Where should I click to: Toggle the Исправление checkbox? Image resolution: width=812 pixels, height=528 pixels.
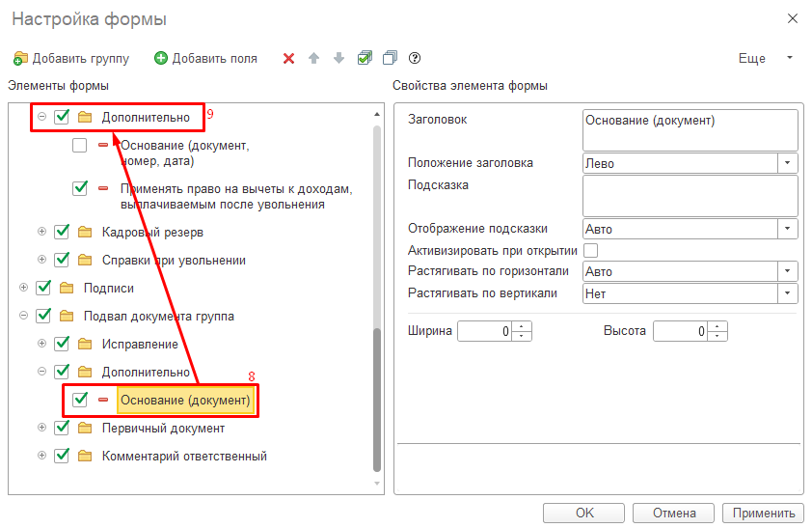coord(62,344)
